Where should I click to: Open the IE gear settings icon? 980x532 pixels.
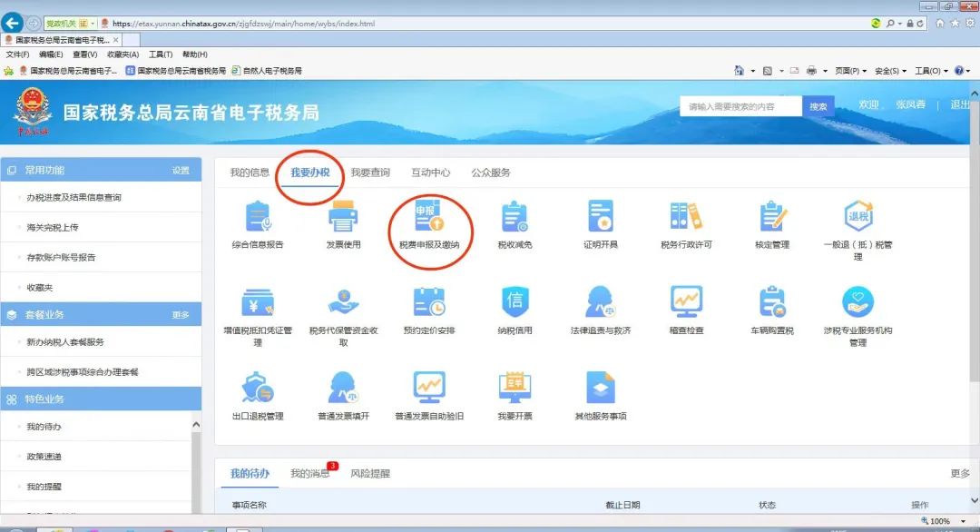pos(970,23)
